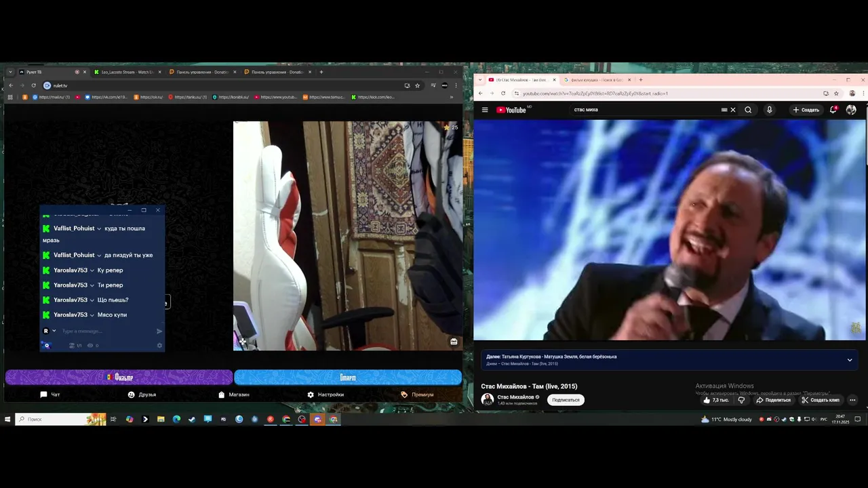Viewport: 868px width, 488px height.
Task: Open the weather Mostly cloudy widget
Action: pyautogui.click(x=727, y=420)
